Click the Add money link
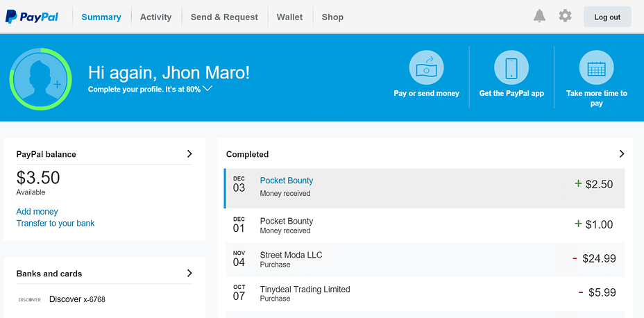The height and width of the screenshot is (318, 644). [x=37, y=212]
